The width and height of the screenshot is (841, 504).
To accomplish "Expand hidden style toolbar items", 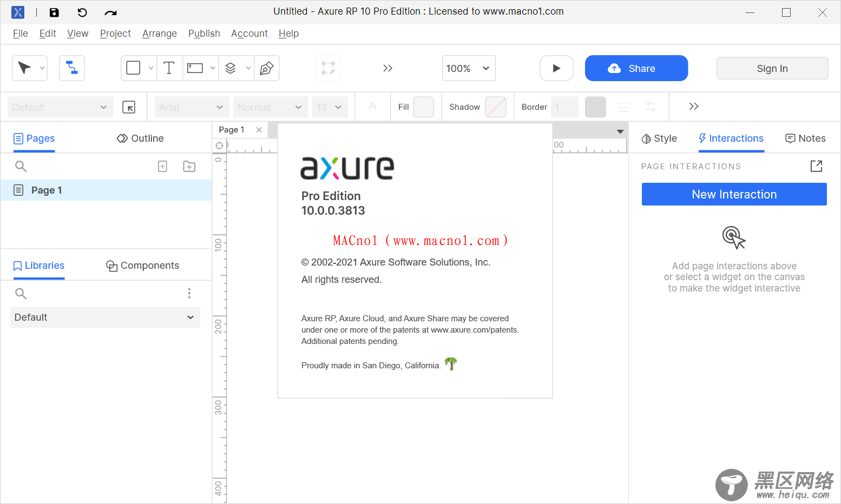I will (694, 107).
